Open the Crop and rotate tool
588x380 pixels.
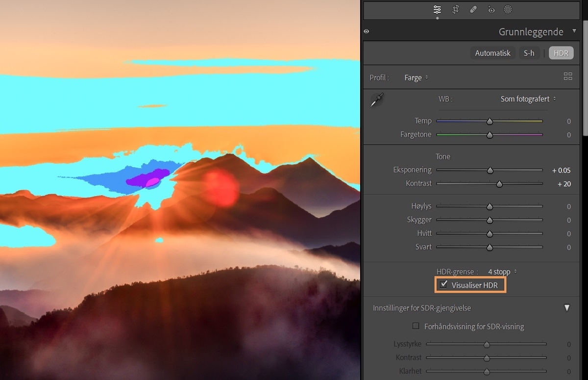455,9
